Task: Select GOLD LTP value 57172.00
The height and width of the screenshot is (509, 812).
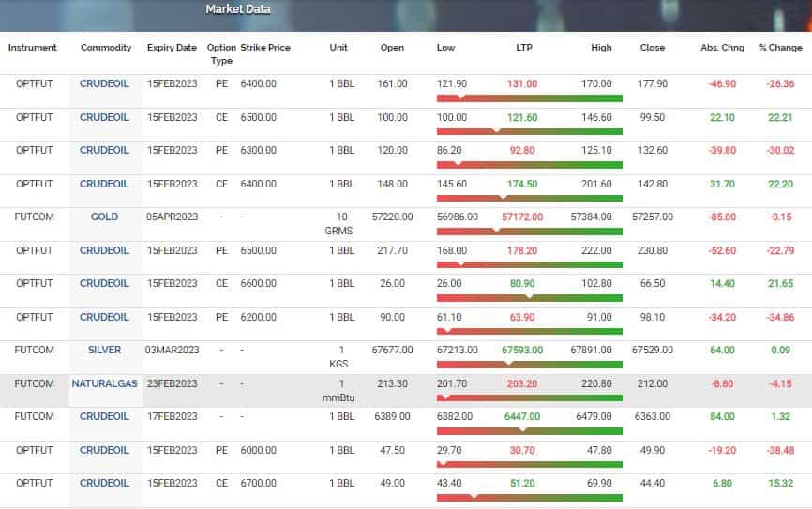Action: (522, 217)
